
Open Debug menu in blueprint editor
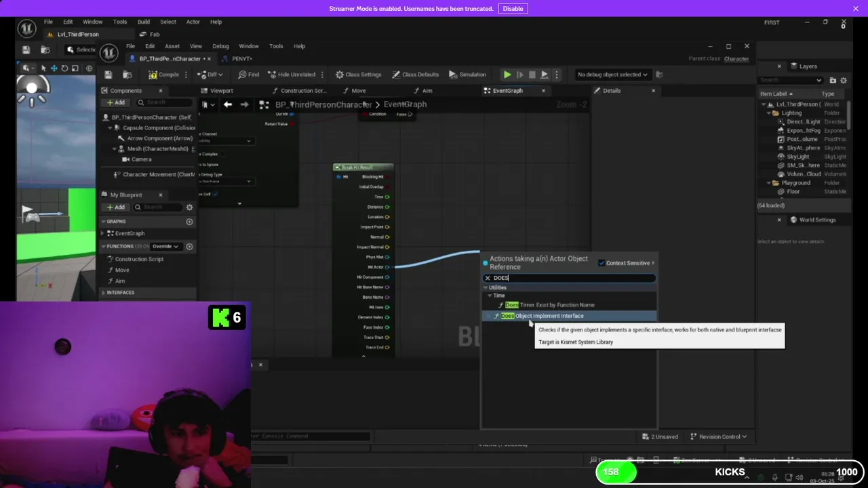click(220, 46)
